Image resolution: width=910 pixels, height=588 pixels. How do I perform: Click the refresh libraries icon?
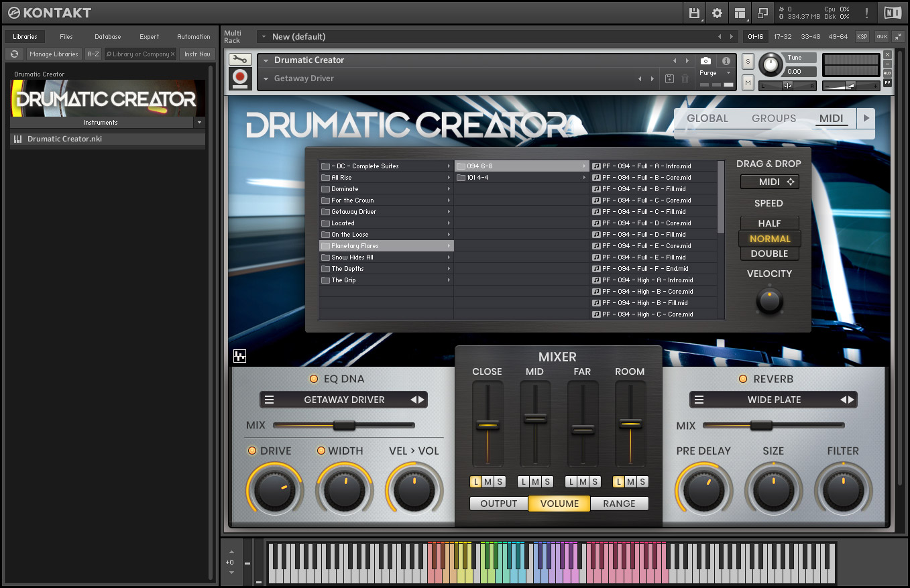[14, 54]
